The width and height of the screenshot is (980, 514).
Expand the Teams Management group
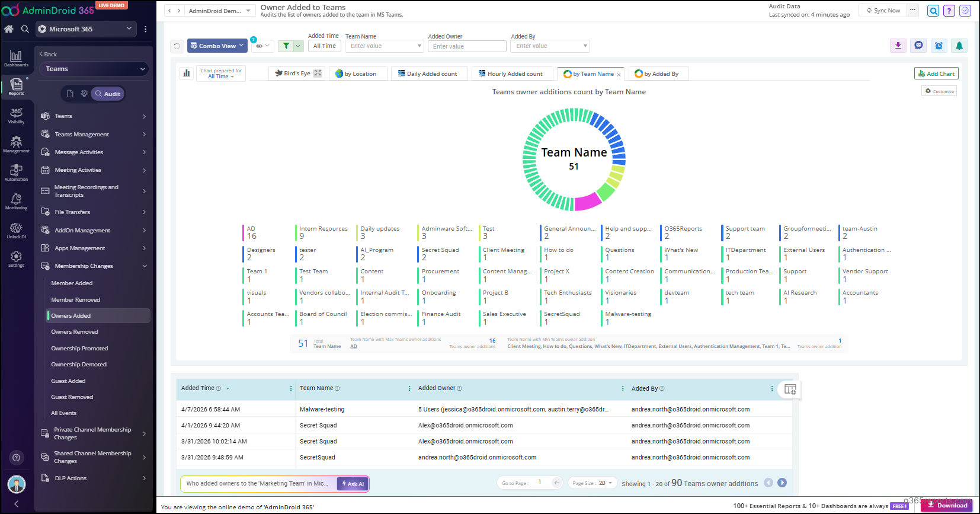click(x=94, y=135)
